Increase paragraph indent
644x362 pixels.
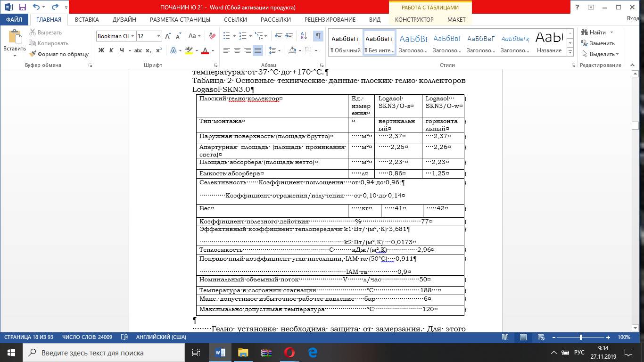(289, 36)
